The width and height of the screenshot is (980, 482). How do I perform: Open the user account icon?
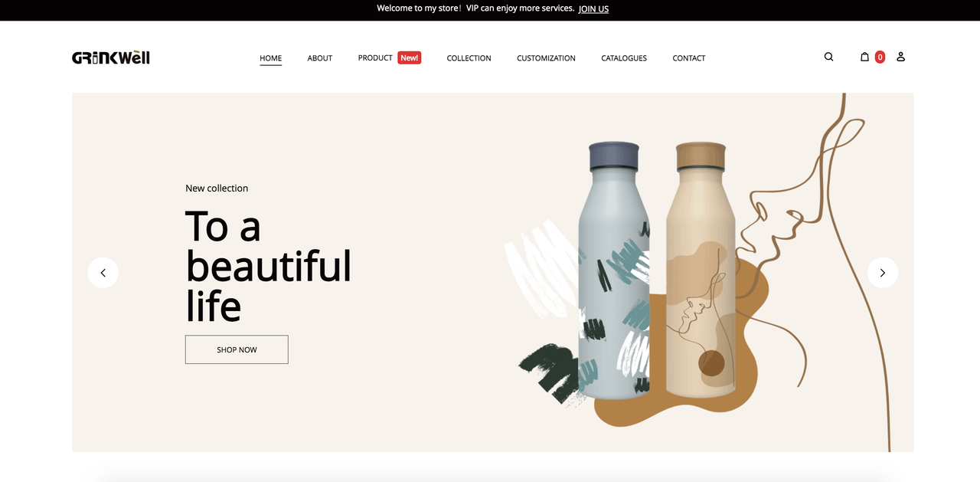click(x=900, y=57)
